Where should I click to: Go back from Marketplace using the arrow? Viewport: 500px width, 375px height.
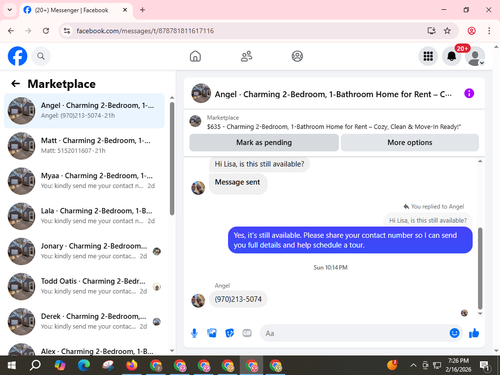click(15, 84)
